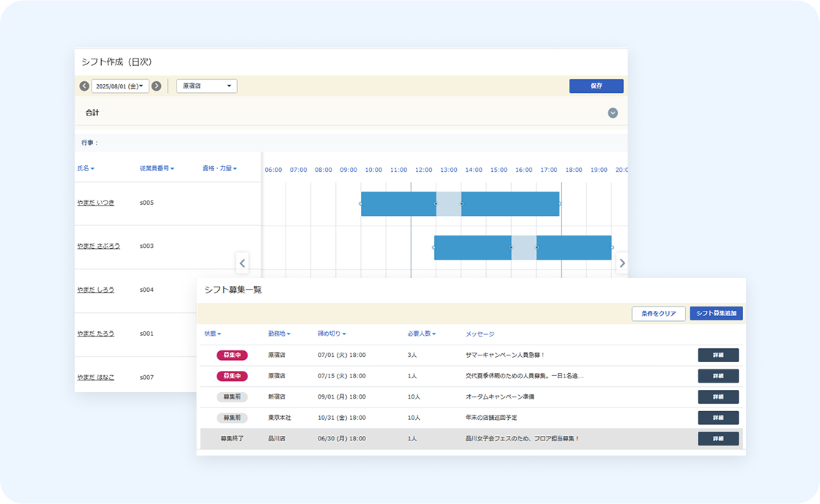Click the 保存 save button
The height and width of the screenshot is (504, 820).
pyautogui.click(x=596, y=86)
